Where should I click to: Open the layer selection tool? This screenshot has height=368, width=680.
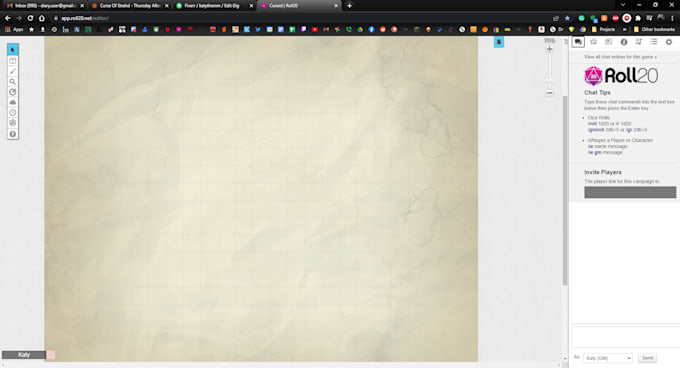click(13, 61)
